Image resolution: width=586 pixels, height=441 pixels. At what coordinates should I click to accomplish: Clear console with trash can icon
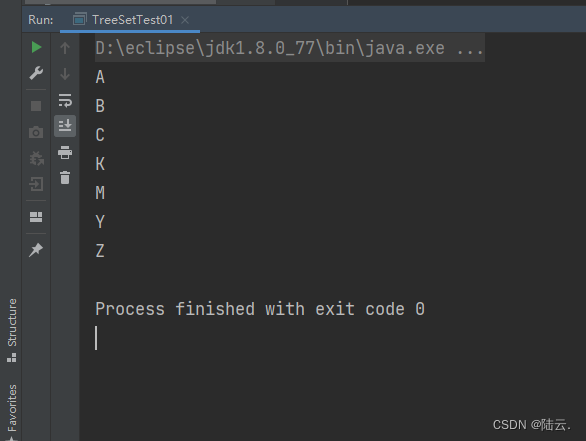point(65,178)
